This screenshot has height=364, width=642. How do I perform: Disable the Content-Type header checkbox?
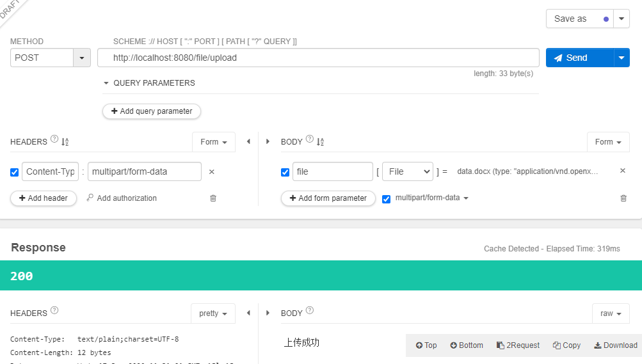click(x=14, y=172)
